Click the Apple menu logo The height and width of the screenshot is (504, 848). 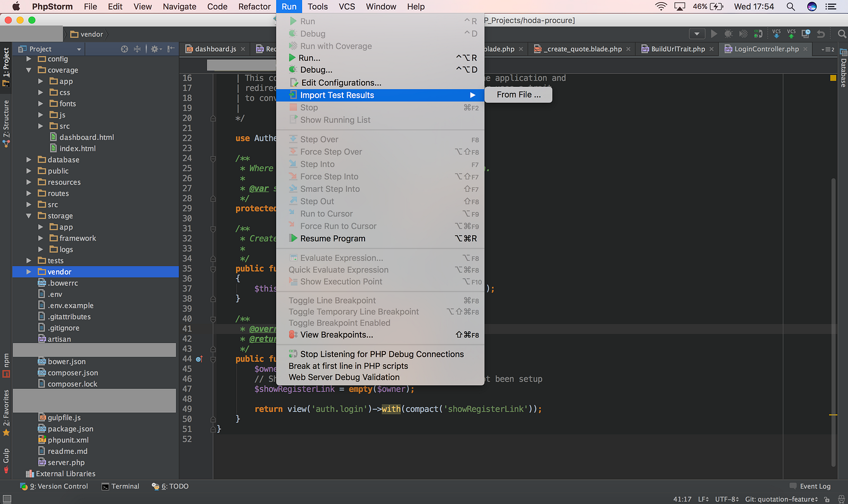coord(16,6)
